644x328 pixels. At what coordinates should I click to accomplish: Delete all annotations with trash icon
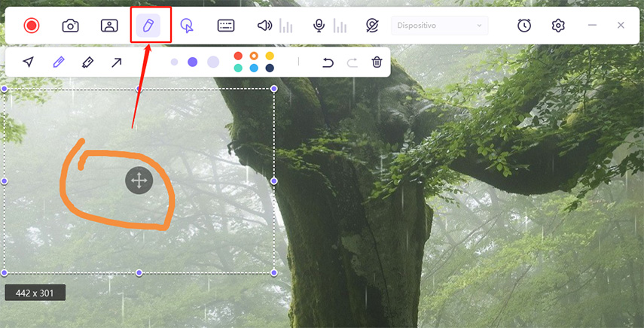click(x=377, y=62)
